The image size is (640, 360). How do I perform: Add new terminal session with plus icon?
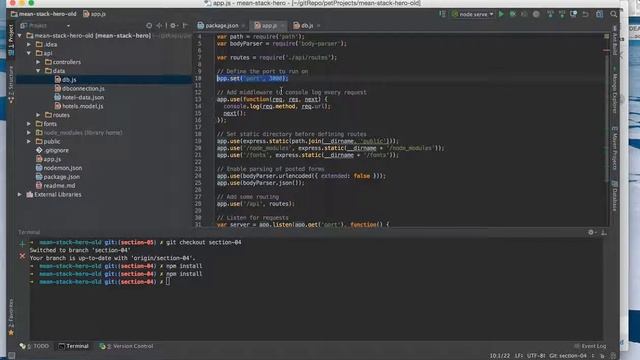(22, 244)
